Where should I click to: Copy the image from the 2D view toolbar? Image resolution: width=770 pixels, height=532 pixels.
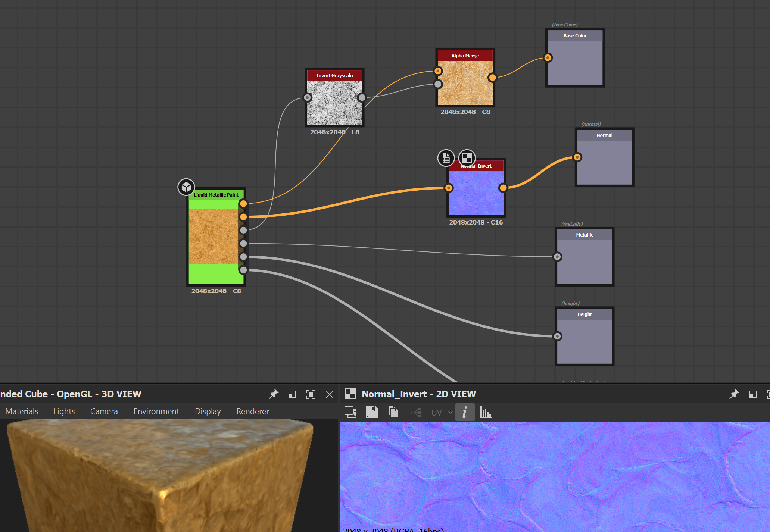(x=393, y=412)
